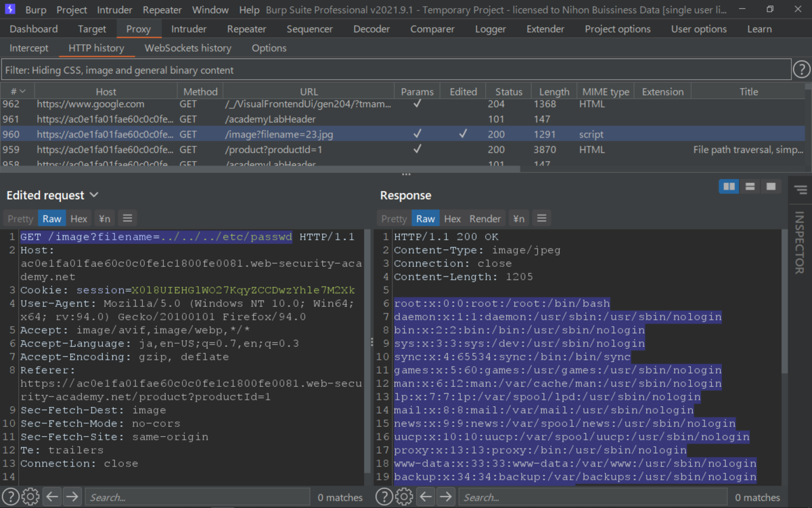The height and width of the screenshot is (508, 812).
Task: Open the Window menu
Action: (210, 9)
